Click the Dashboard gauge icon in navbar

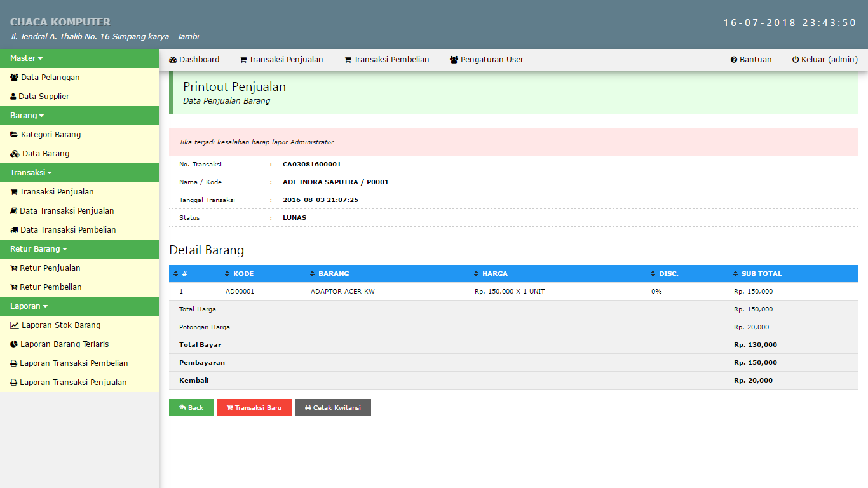coord(173,60)
